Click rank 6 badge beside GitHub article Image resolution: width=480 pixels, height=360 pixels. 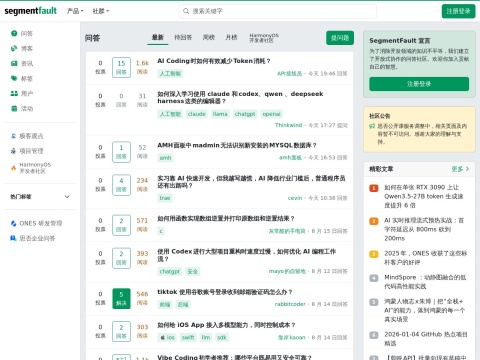pos(374,335)
